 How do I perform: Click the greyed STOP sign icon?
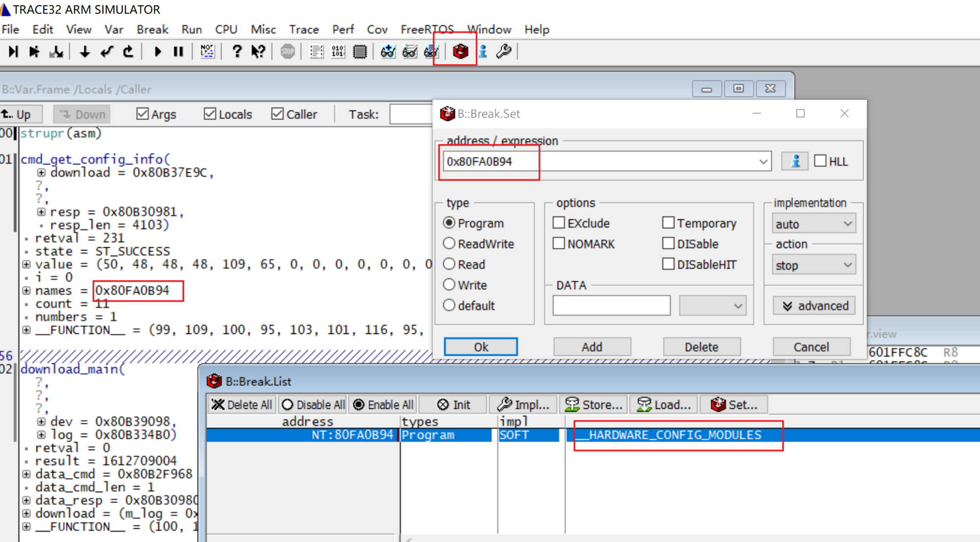point(288,51)
